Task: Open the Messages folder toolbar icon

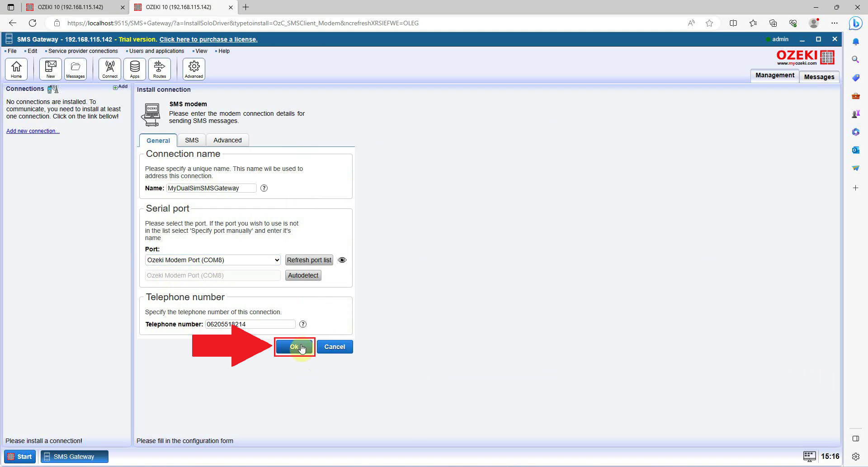Action: click(75, 69)
